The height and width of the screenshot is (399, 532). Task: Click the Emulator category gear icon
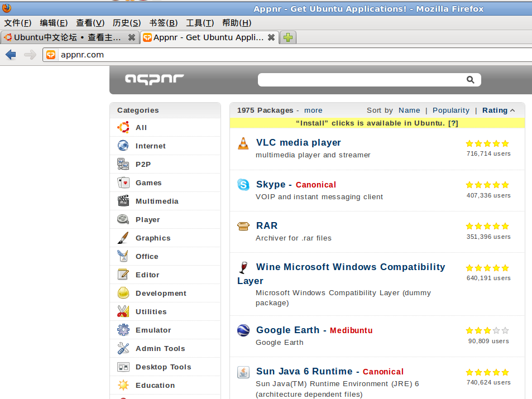tap(123, 330)
